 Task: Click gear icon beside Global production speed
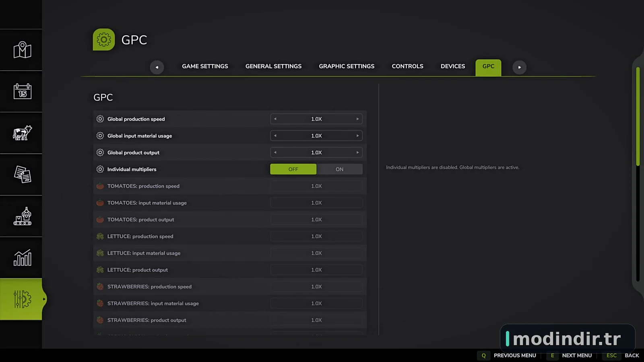click(x=100, y=119)
